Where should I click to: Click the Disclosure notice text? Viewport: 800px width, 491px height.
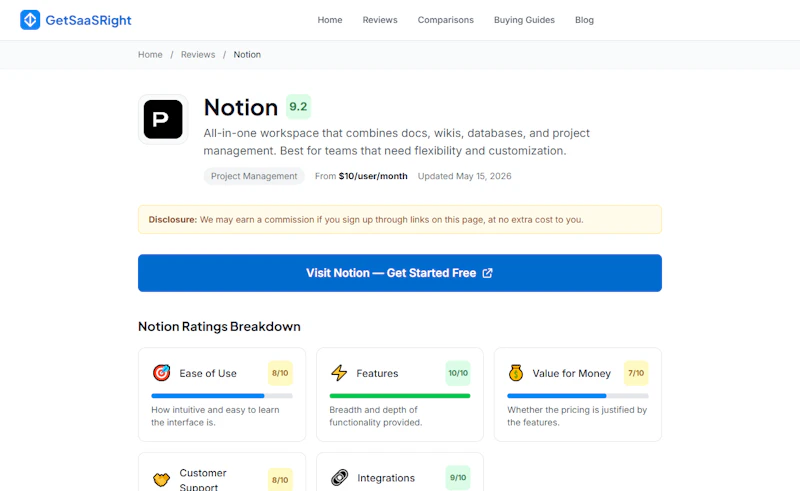pyautogui.click(x=366, y=219)
